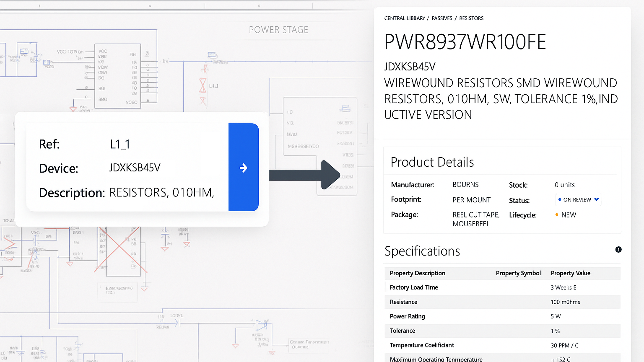Image resolution: width=644 pixels, height=362 pixels.
Task: Click the Property Value column header
Action: [x=570, y=273]
